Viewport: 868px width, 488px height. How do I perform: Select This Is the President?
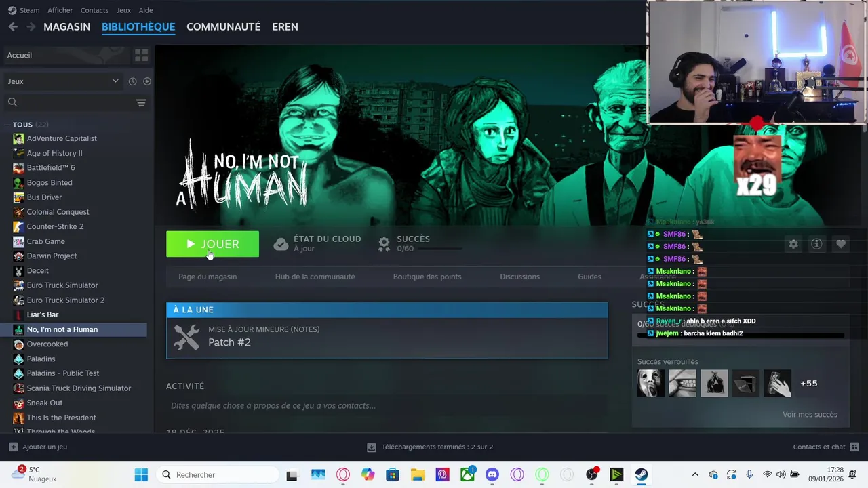click(x=61, y=418)
